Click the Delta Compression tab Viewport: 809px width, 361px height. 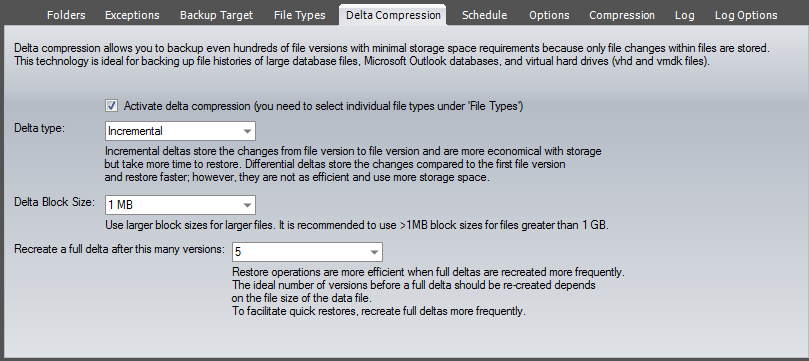[393, 15]
